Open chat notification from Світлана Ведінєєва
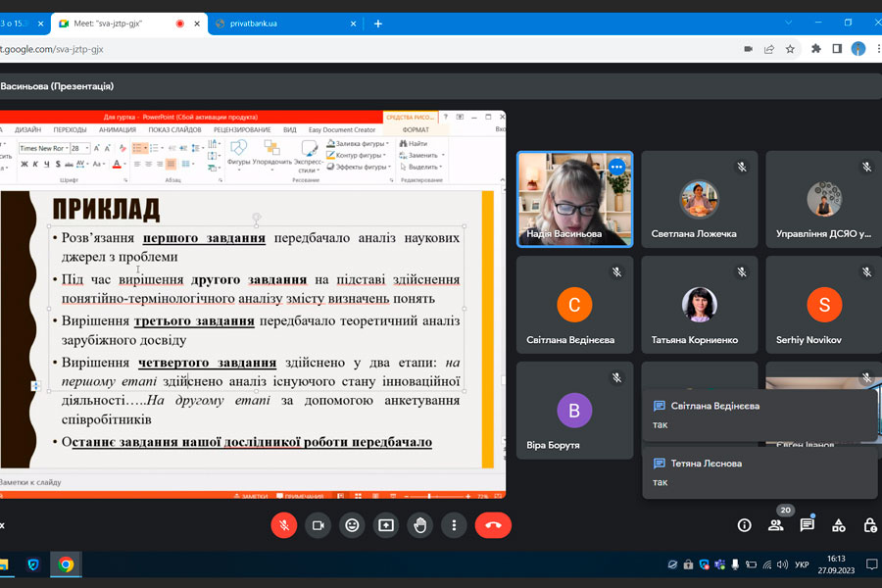Viewport: 882px width, 588px height. pyautogui.click(x=759, y=415)
